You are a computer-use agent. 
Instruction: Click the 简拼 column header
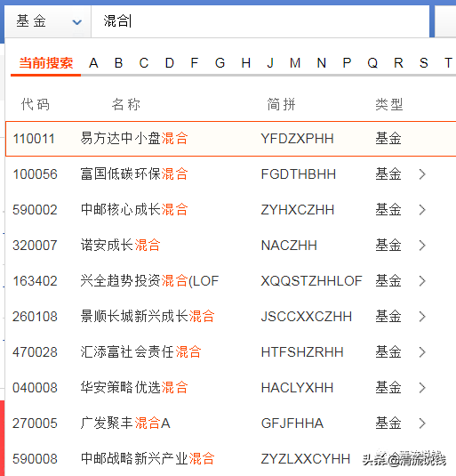point(281,104)
